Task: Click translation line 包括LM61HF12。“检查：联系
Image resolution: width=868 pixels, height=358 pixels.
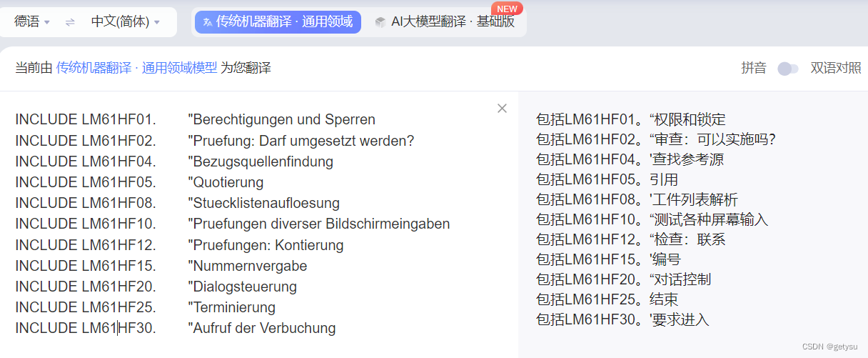Action: (630, 239)
